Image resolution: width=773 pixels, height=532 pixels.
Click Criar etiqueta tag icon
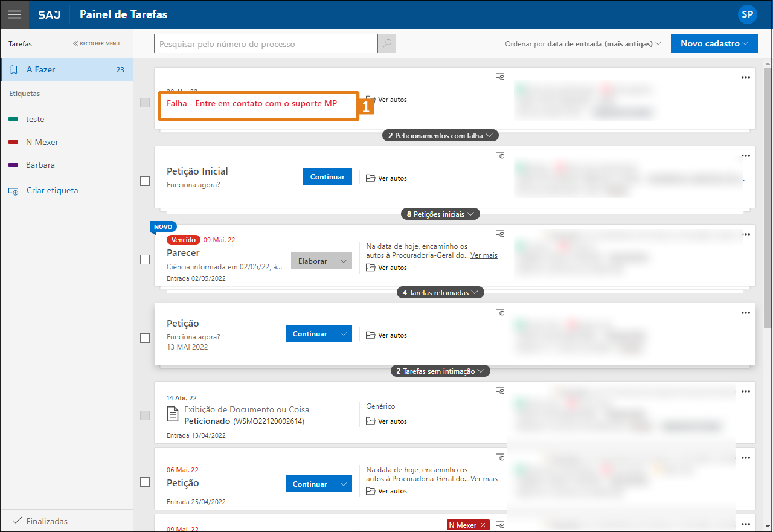(x=14, y=191)
